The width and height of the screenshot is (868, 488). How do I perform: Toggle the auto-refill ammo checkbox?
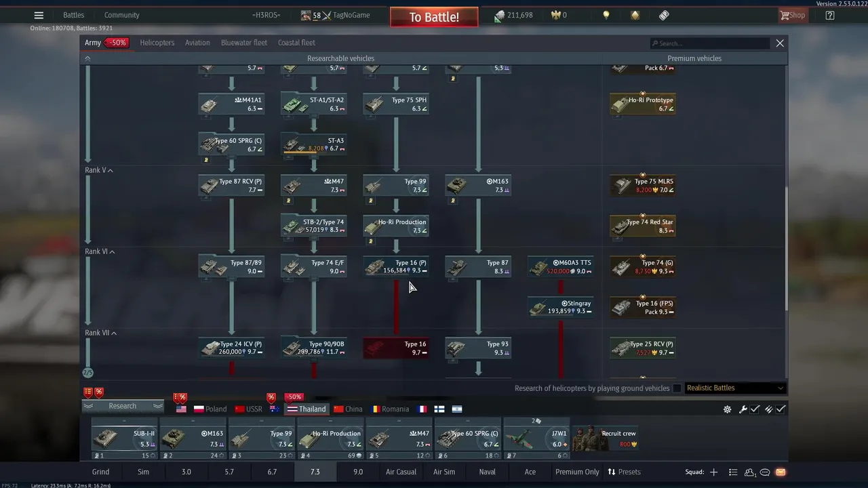[781, 409]
